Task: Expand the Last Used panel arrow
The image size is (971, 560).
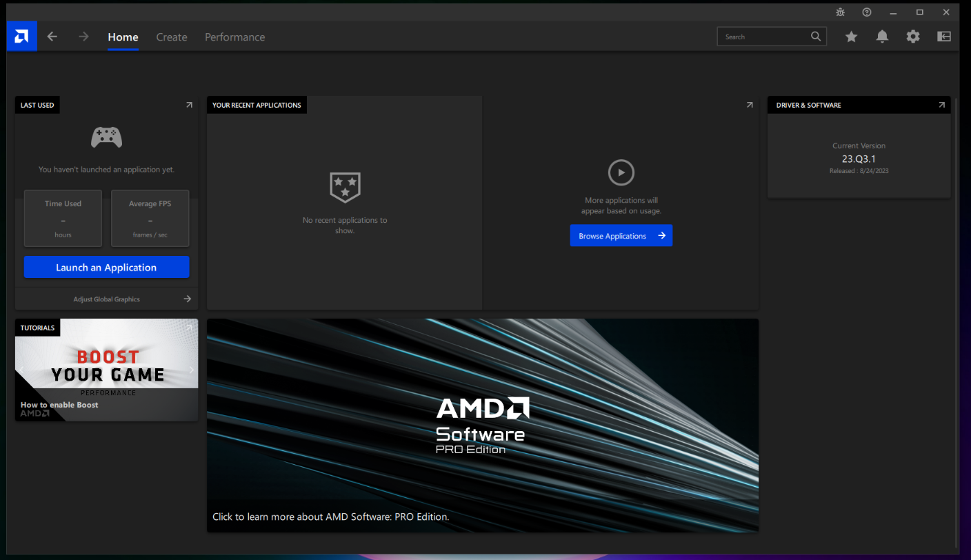Action: tap(189, 105)
